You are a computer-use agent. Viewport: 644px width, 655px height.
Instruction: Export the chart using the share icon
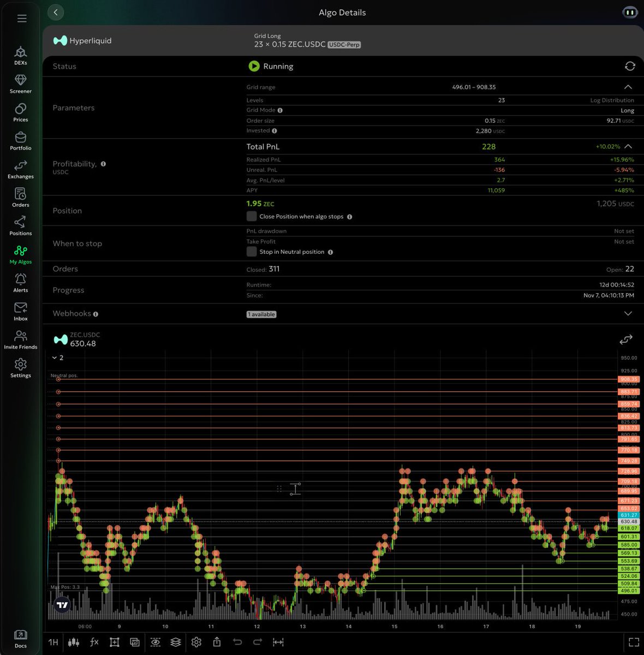217,642
